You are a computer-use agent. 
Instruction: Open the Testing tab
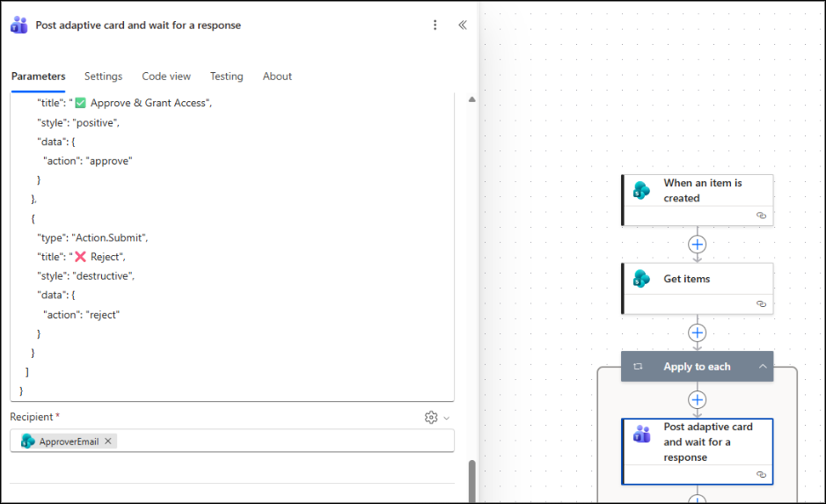tap(226, 77)
